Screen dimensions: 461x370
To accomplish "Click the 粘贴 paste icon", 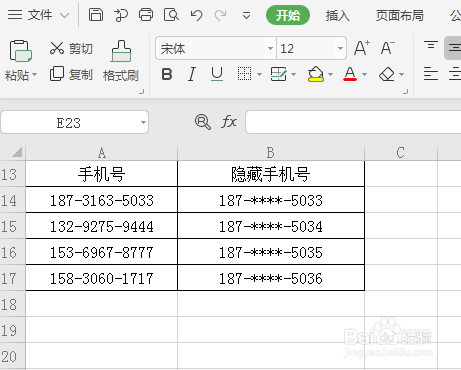I will tap(21, 51).
